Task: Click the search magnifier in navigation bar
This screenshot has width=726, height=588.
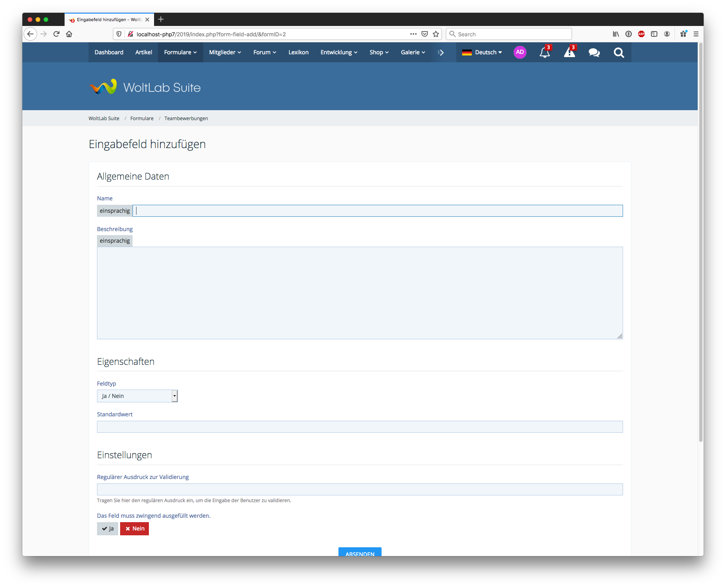Action: pos(619,53)
